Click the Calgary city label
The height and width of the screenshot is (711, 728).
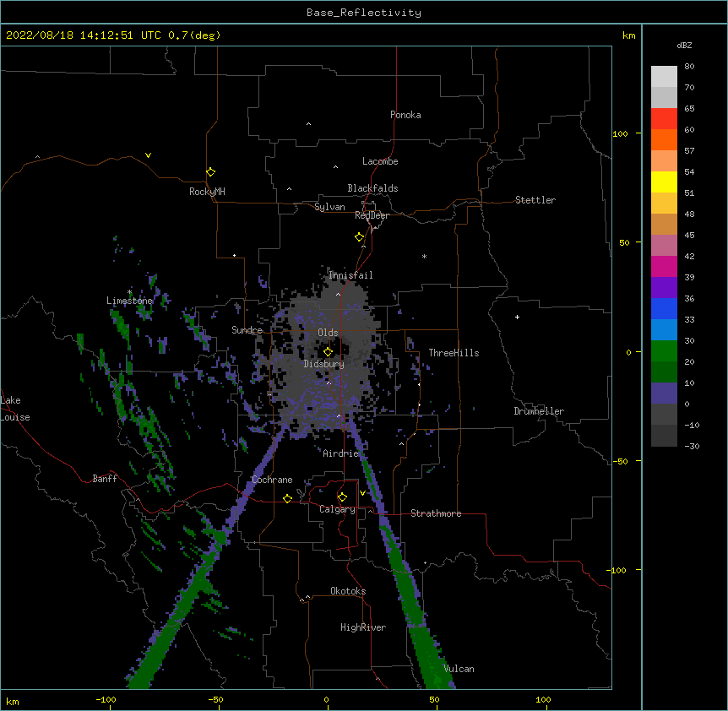click(x=337, y=509)
